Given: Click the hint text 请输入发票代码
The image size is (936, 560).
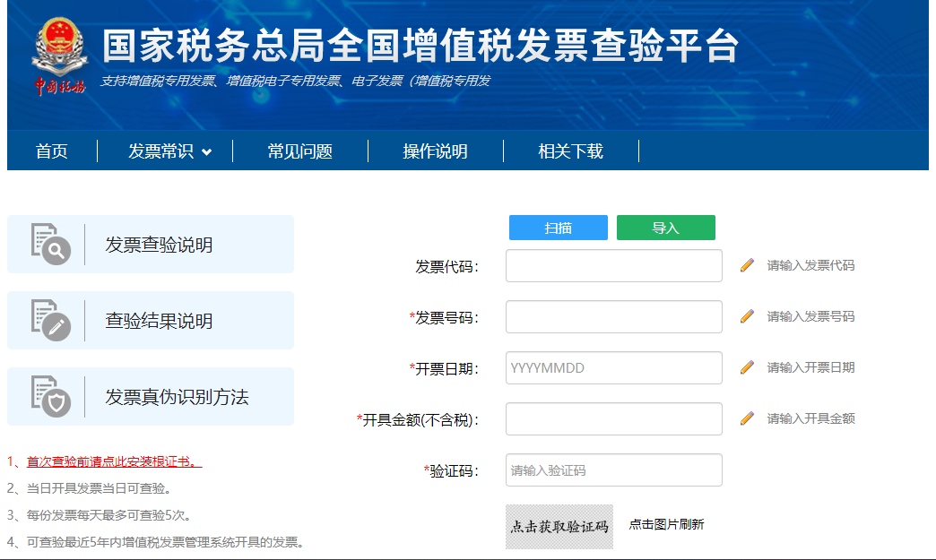Looking at the screenshot, I should tap(810, 265).
